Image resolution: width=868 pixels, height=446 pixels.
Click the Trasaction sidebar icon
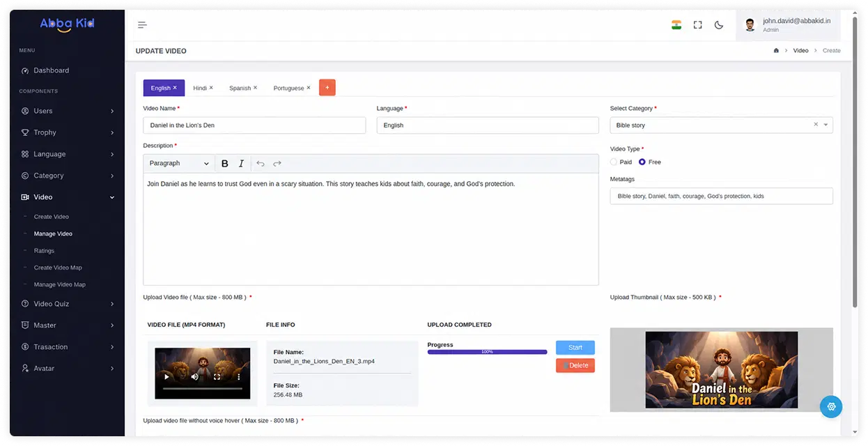tap(26, 347)
